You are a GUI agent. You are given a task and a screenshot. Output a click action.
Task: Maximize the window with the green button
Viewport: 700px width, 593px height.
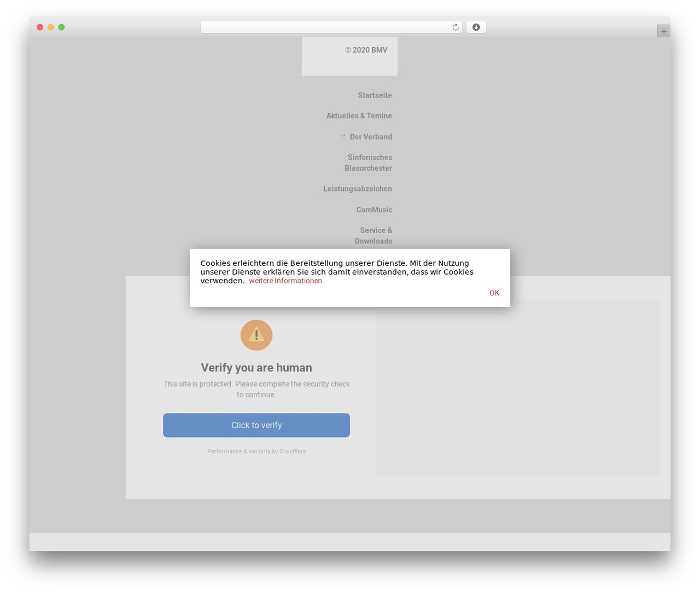coord(61,27)
